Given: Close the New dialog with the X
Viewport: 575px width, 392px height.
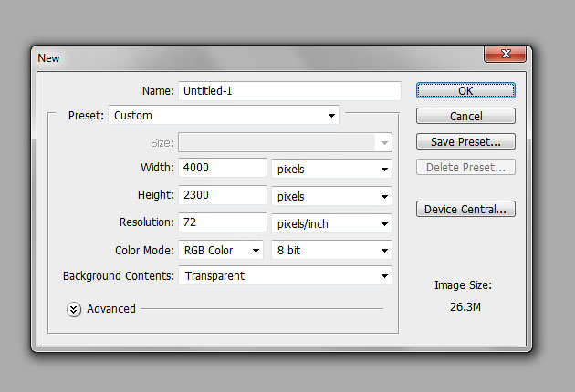Looking at the screenshot, I should point(506,54).
